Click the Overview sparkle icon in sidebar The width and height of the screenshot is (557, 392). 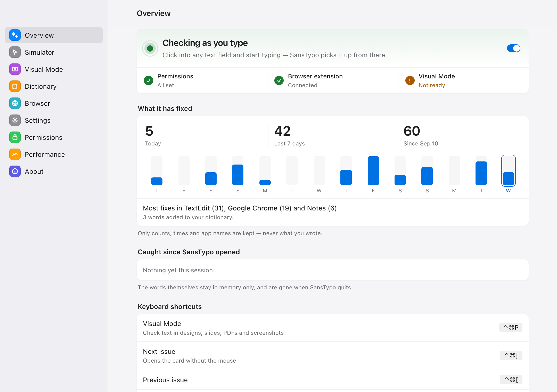15,35
